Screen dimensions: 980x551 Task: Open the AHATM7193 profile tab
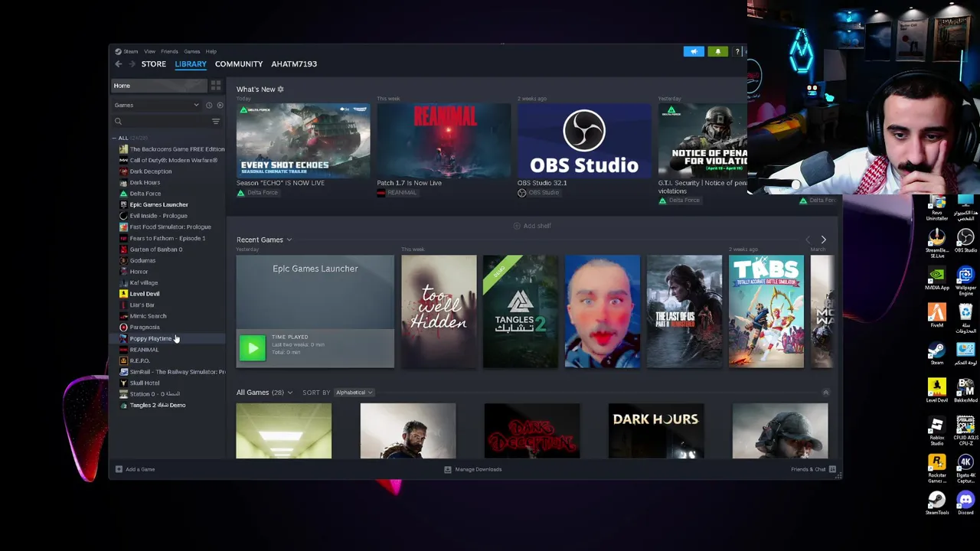[294, 64]
